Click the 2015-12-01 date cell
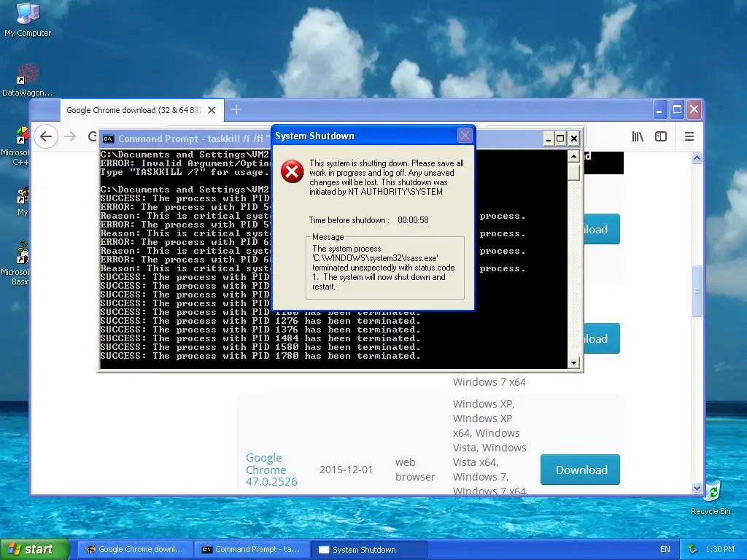747x560 pixels. tap(346, 470)
